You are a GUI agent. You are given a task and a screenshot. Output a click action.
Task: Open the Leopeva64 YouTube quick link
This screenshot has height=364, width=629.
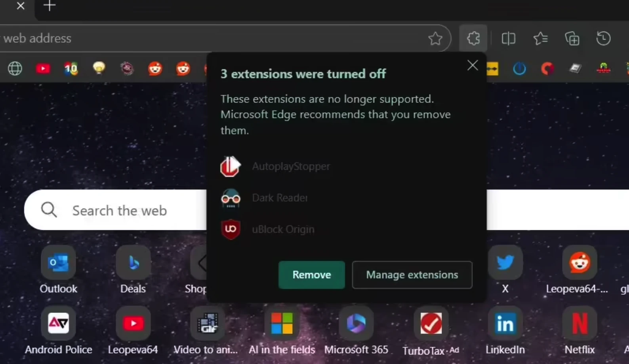click(133, 331)
